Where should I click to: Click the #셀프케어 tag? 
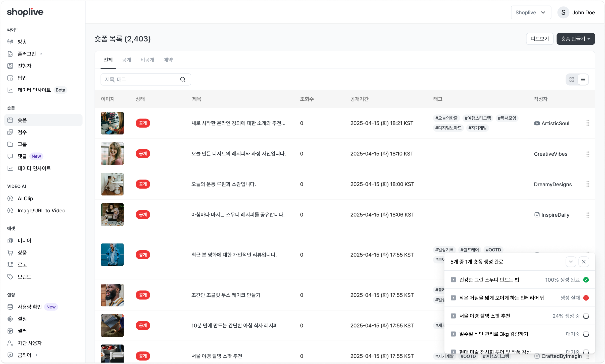(x=470, y=250)
